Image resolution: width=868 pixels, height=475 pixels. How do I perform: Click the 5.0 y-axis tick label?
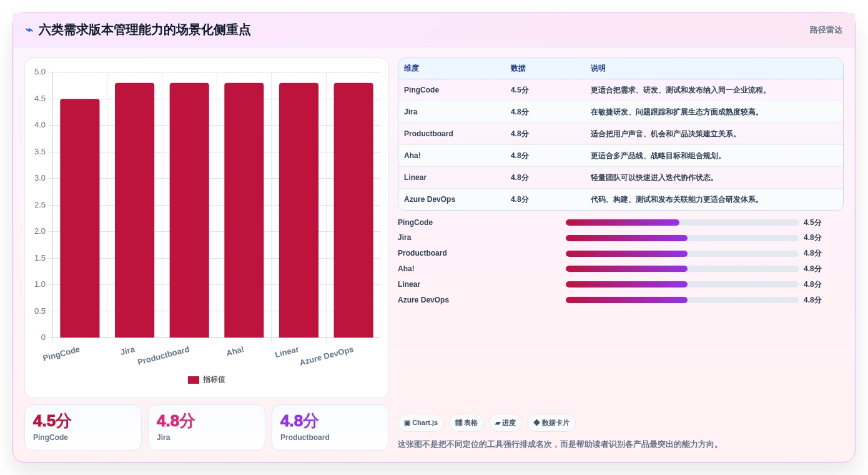coord(40,72)
